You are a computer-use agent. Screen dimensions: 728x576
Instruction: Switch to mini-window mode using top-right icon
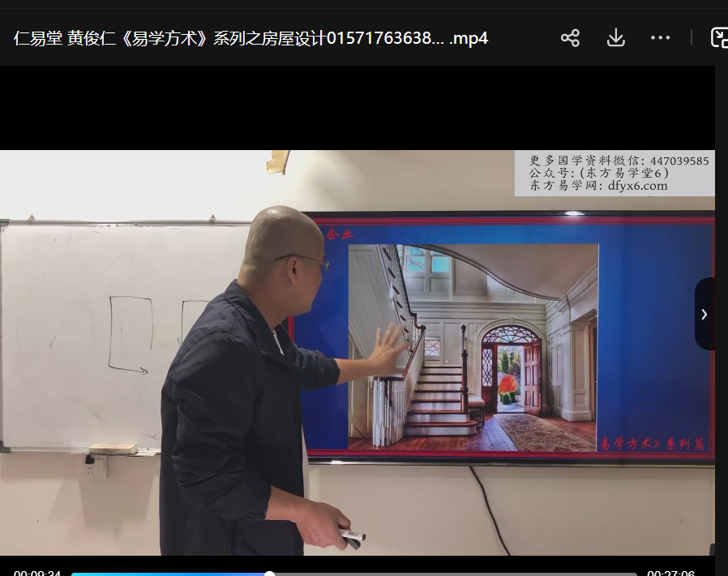point(718,38)
